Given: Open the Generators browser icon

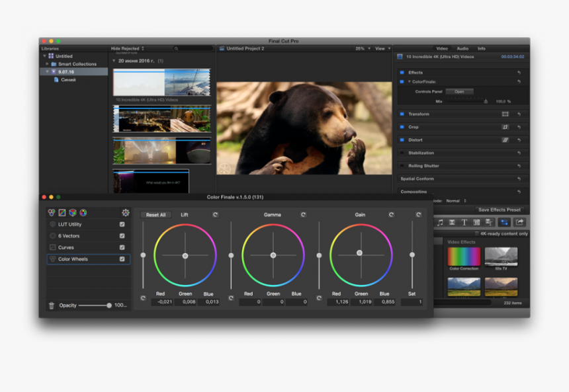Looking at the screenshot, I should click(476, 222).
